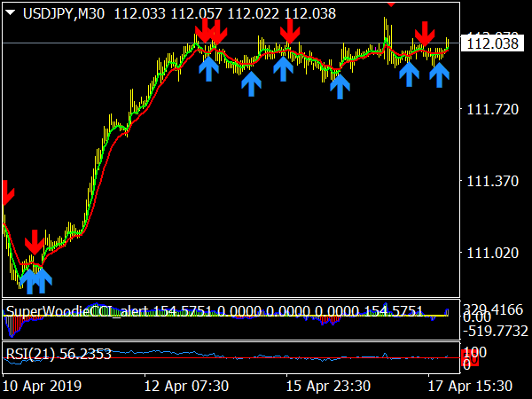Click the 12 Apr 07:30 time label

point(186,386)
